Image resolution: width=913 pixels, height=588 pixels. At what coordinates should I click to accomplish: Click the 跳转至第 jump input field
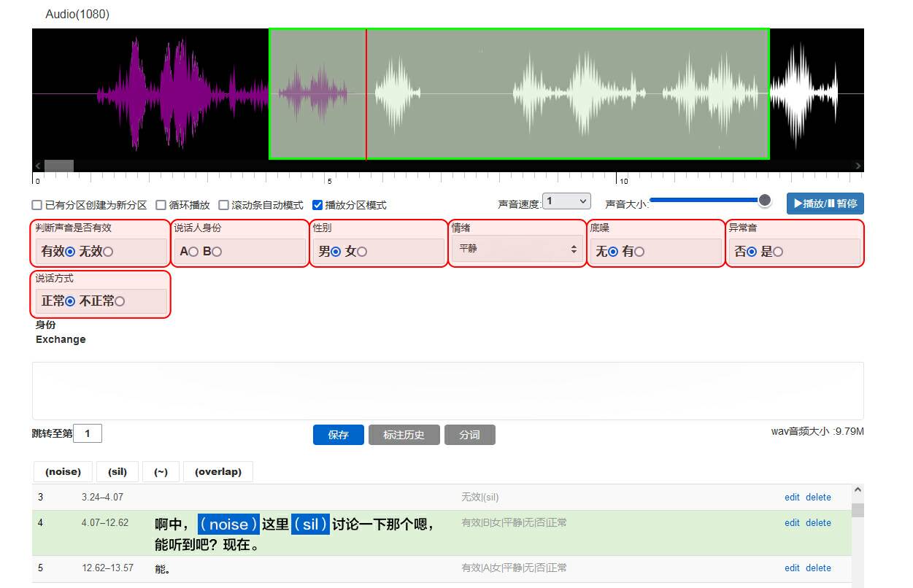(88, 434)
